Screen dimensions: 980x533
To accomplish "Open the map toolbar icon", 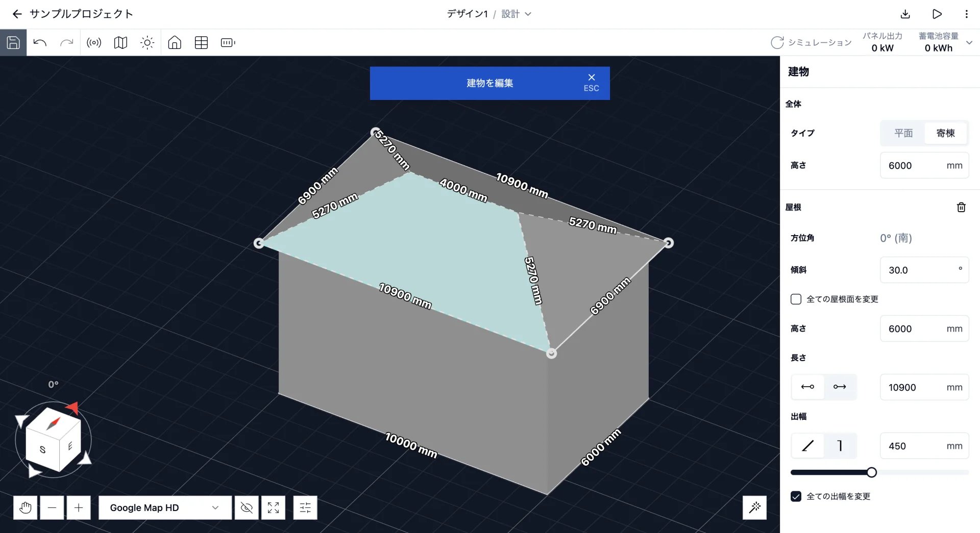I will 120,42.
